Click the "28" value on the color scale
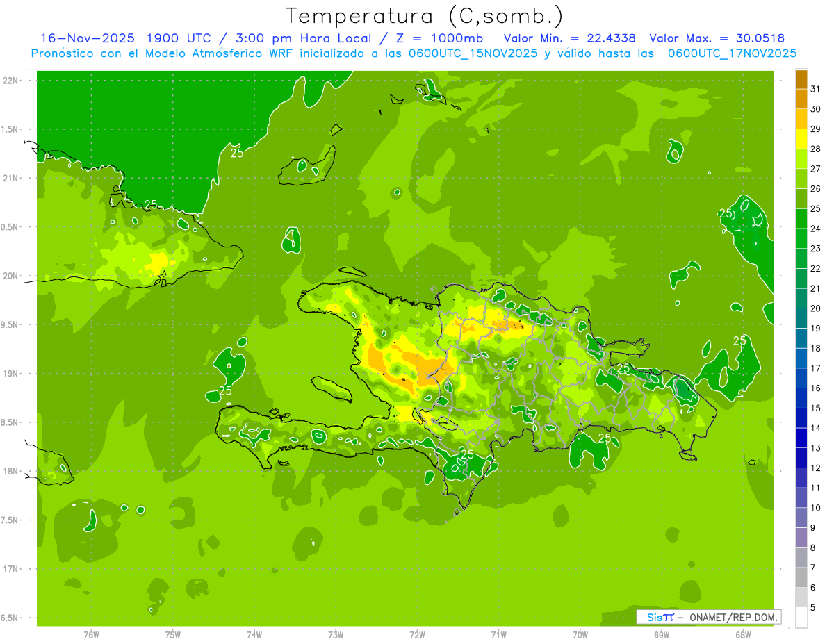834x644 pixels. [x=816, y=149]
